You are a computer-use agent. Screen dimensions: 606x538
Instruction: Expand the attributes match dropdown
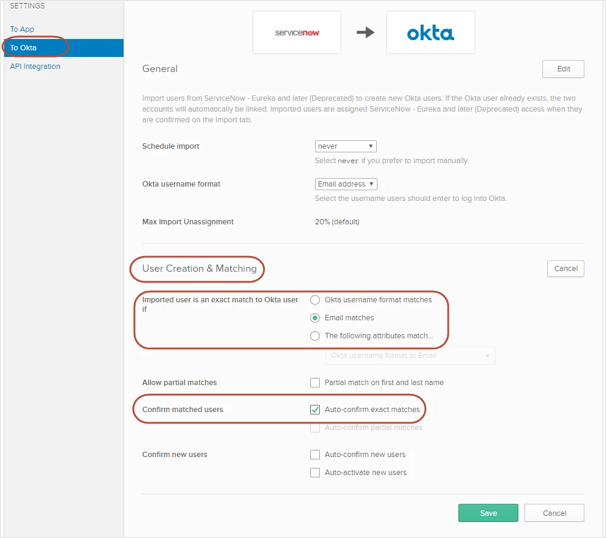pos(410,356)
